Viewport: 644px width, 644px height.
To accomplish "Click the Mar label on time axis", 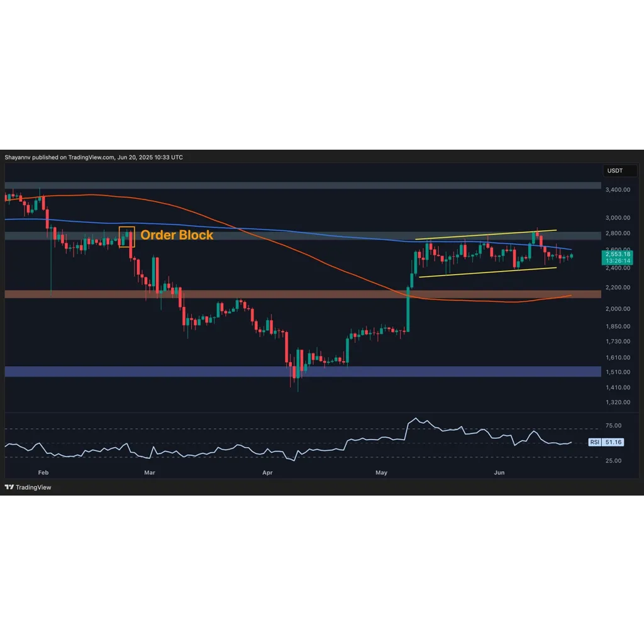I will point(150,473).
